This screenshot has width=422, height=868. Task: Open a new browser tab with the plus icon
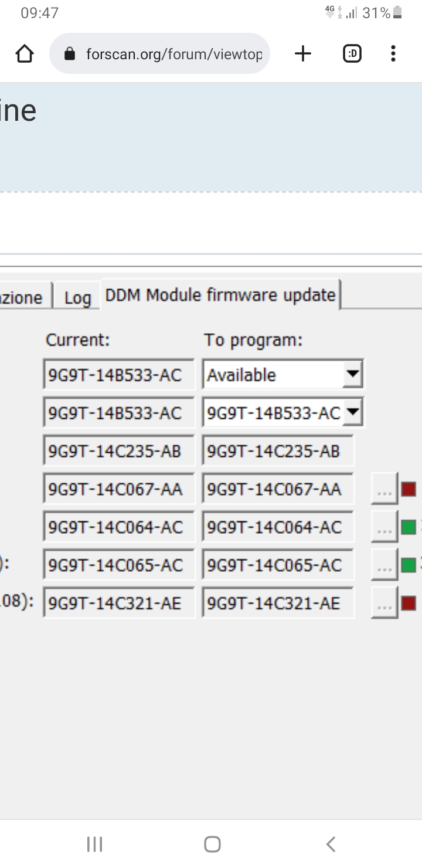coord(303,53)
